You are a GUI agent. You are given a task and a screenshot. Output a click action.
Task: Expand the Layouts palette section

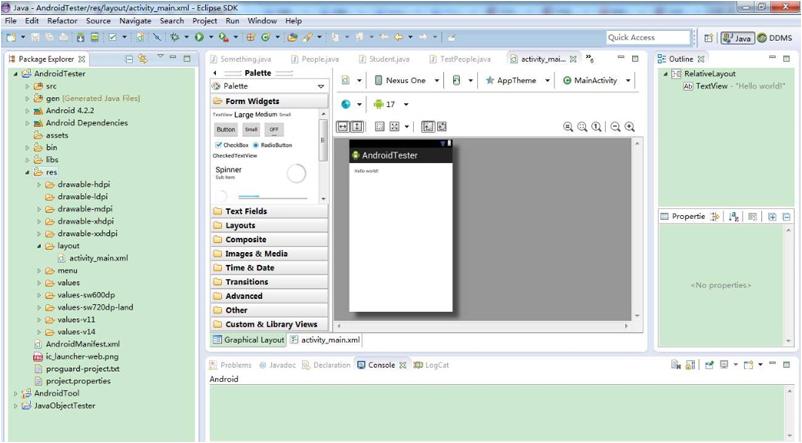tap(240, 225)
